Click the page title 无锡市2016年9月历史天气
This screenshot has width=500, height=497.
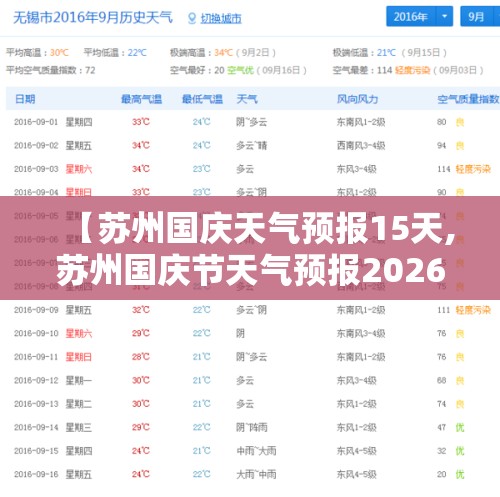point(93,18)
